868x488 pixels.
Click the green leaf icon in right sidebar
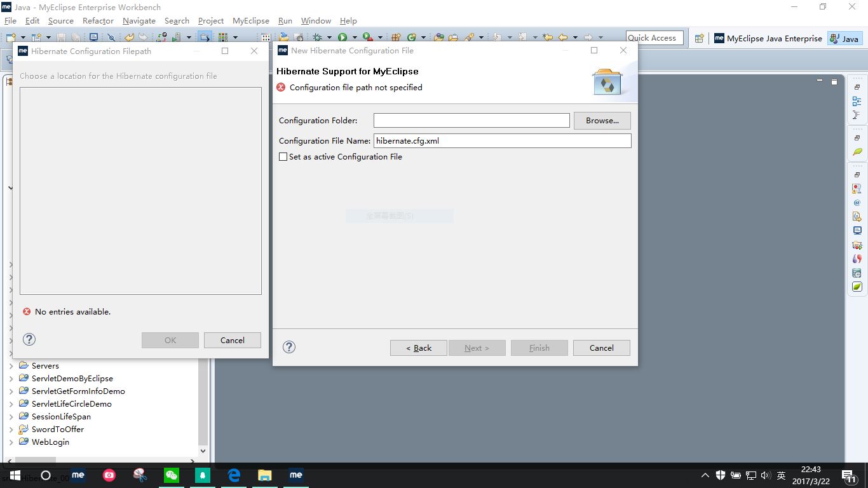click(x=857, y=152)
